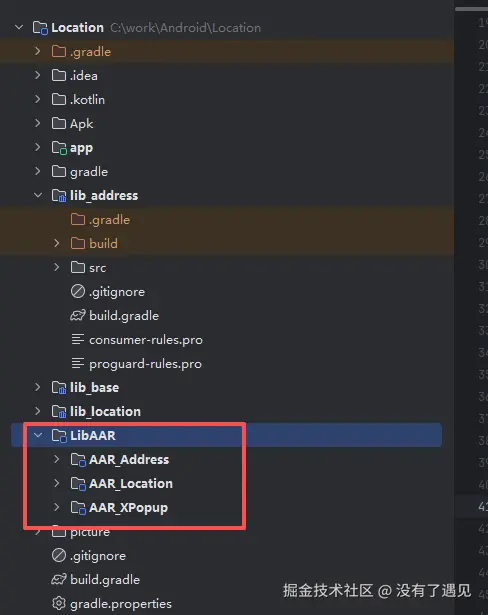Click the root Location project icon

pos(40,28)
